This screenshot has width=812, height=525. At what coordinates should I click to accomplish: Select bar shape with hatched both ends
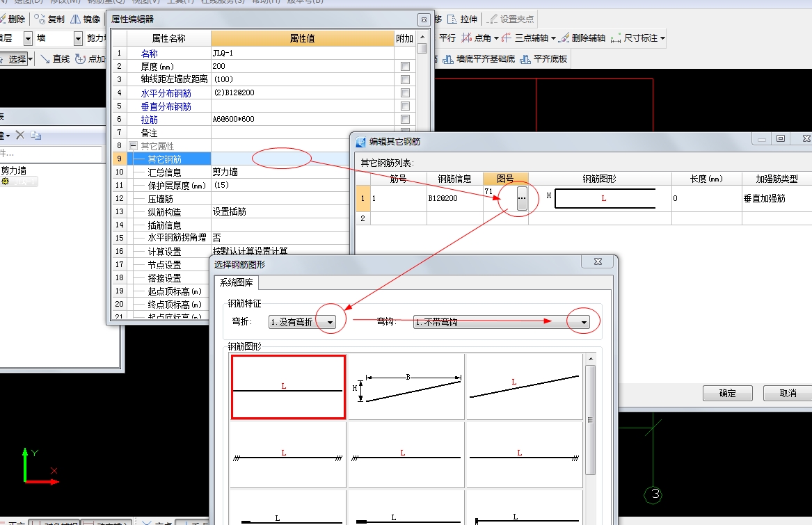[289, 455]
